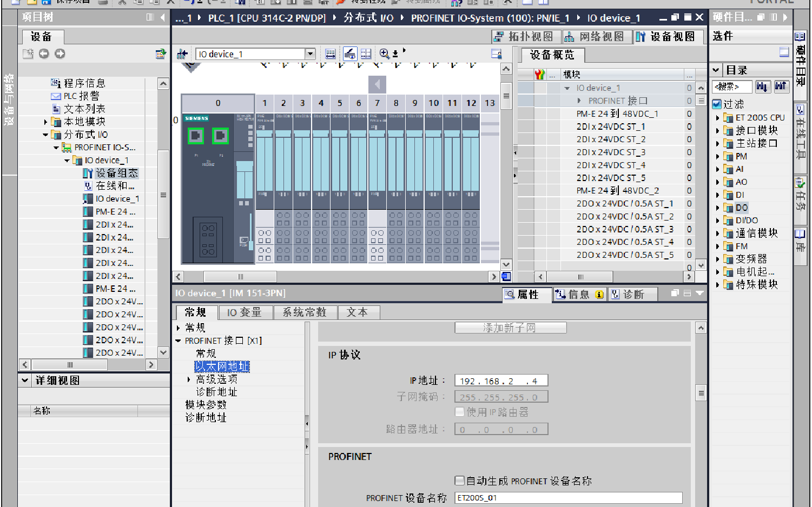Click the grey left-arrow rack marker above slot 7
The height and width of the screenshot is (507, 812).
pyautogui.click(x=377, y=84)
